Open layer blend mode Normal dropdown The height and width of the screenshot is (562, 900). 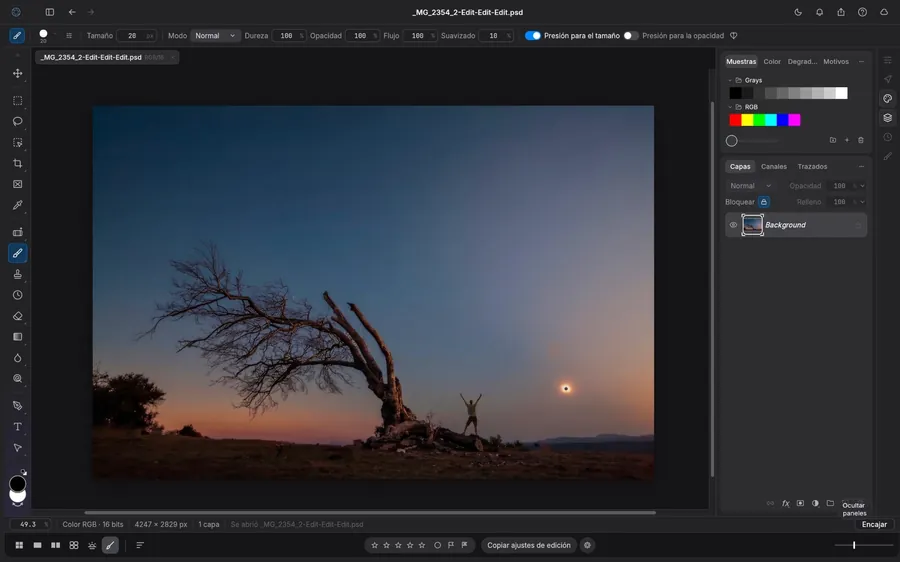click(750, 186)
